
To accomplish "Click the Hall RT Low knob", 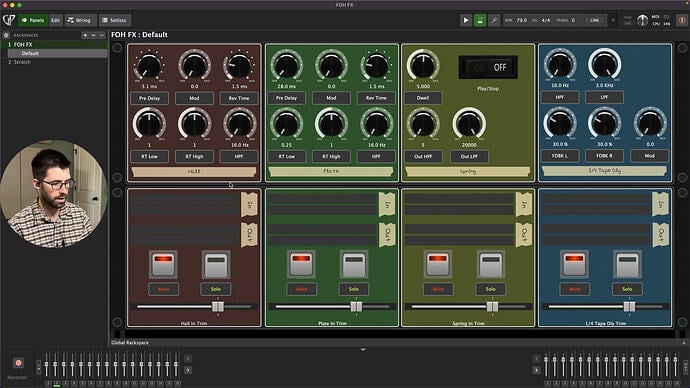I will [x=149, y=124].
